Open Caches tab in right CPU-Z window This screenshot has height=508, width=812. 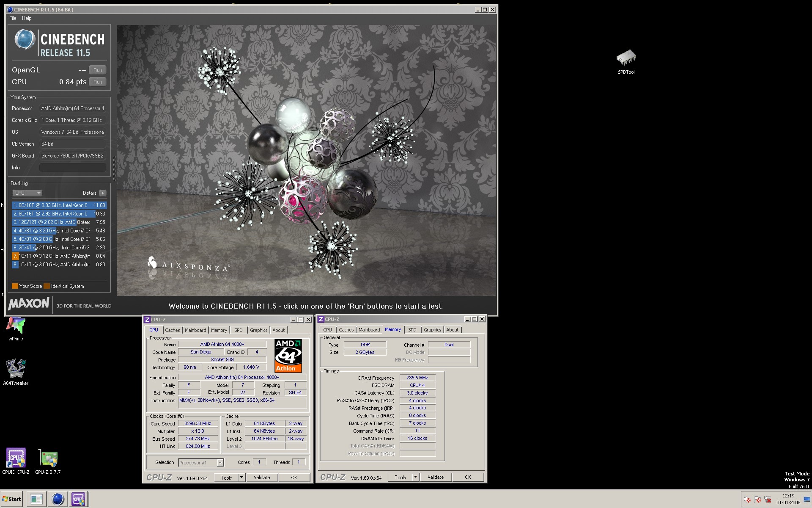(346, 330)
